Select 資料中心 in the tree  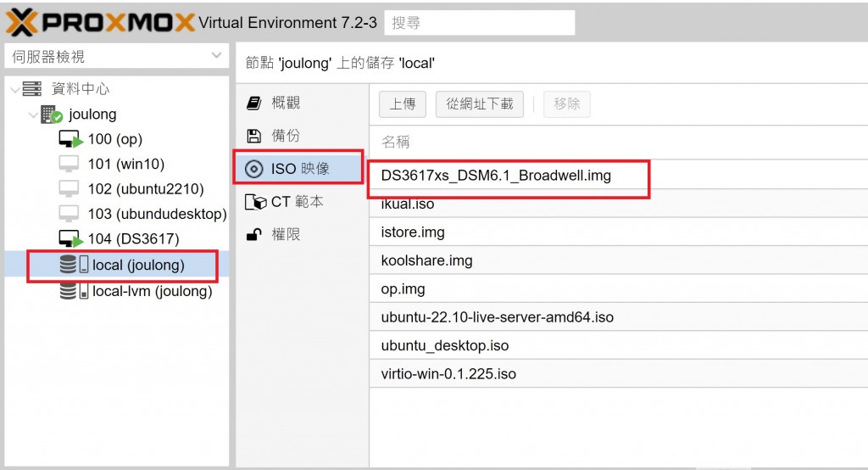[81, 89]
